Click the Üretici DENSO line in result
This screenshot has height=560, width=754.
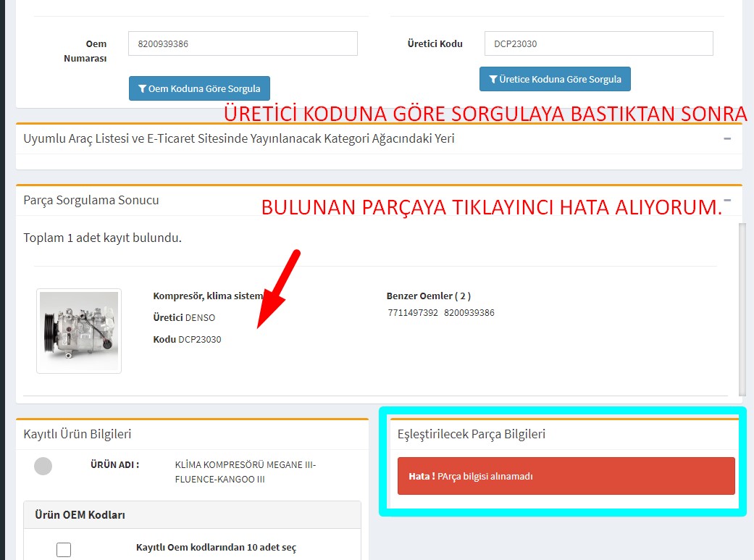(184, 317)
